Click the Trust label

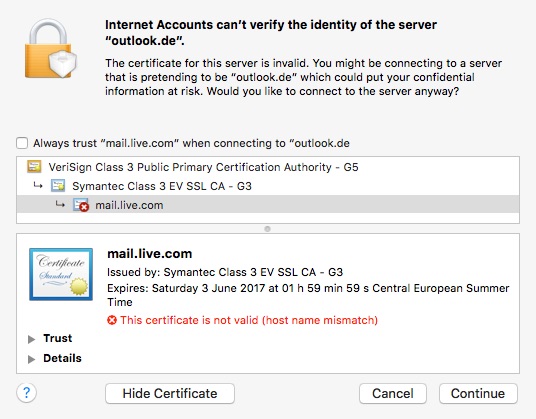57,338
